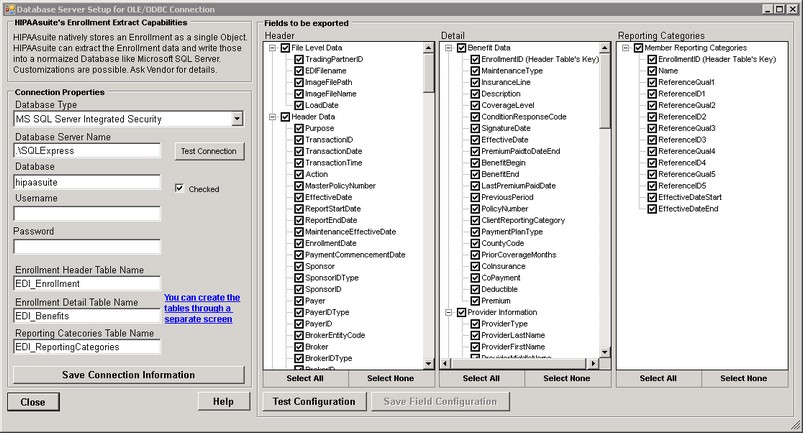Uncheck the Deductible detail field

(475, 289)
